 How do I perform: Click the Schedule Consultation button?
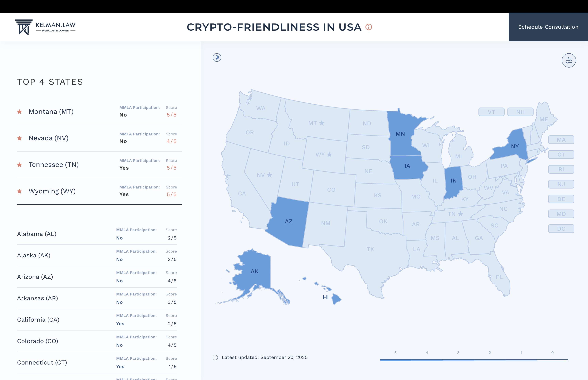548,27
